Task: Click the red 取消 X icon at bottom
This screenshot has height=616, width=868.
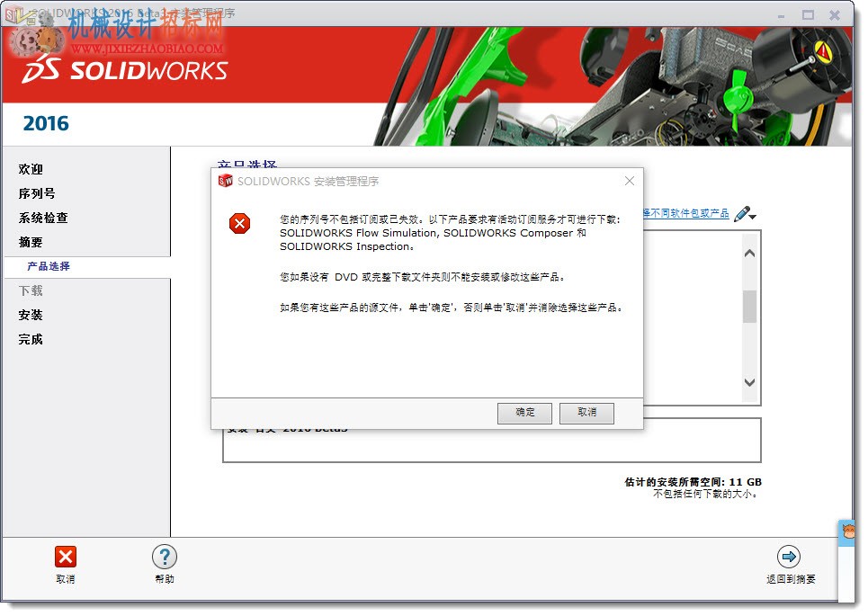Action: click(x=66, y=557)
